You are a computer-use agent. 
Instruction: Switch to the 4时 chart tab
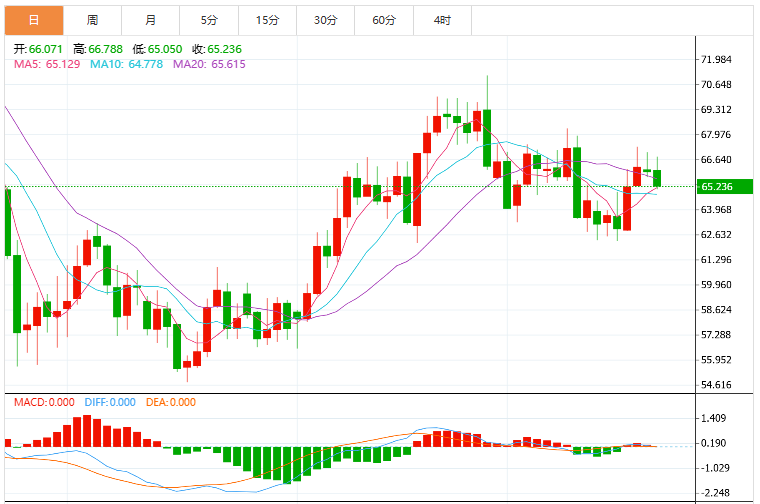pos(443,20)
